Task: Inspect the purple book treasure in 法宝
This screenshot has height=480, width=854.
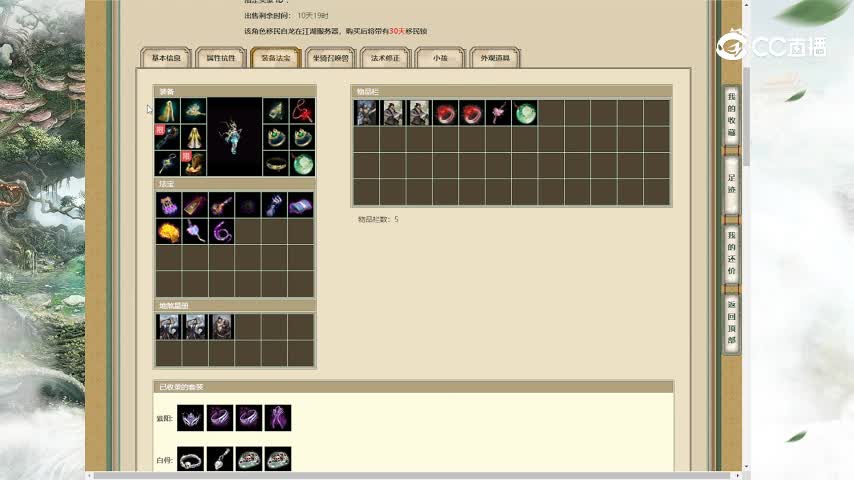Action: pyautogui.click(x=301, y=205)
